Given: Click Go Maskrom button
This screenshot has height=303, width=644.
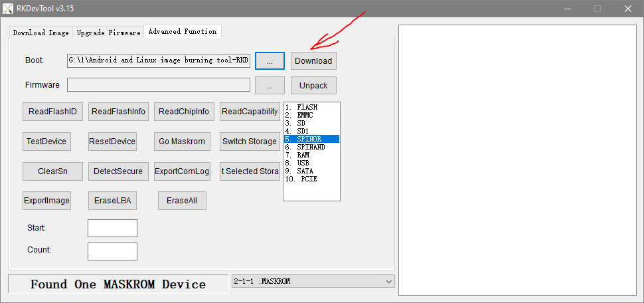Looking at the screenshot, I should (182, 142).
